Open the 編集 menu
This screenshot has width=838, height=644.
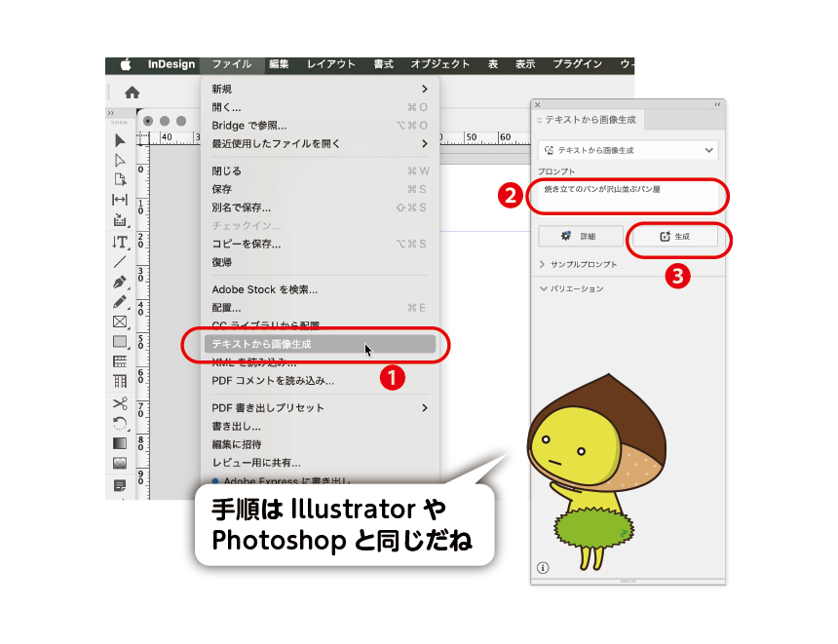[279, 64]
